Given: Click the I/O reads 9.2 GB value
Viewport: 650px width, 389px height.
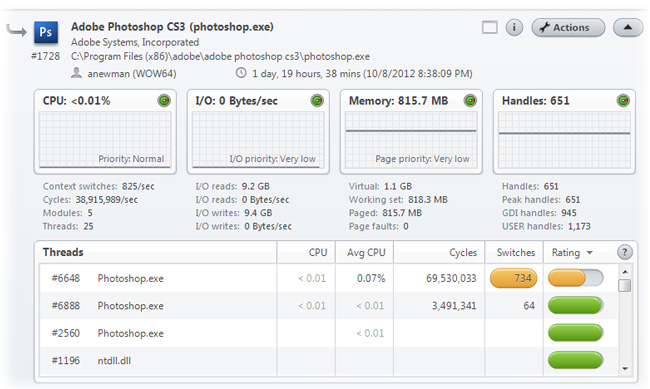Looking at the screenshot, I should 256,186.
